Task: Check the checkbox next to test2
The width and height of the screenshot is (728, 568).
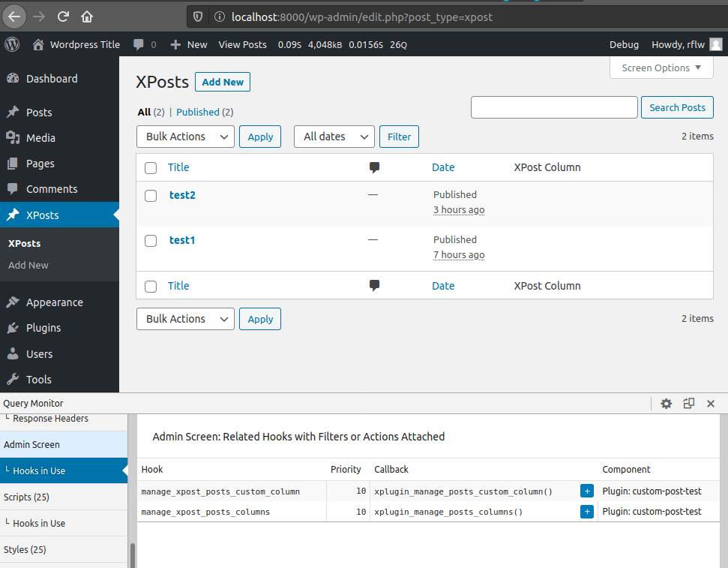Action: coord(150,196)
